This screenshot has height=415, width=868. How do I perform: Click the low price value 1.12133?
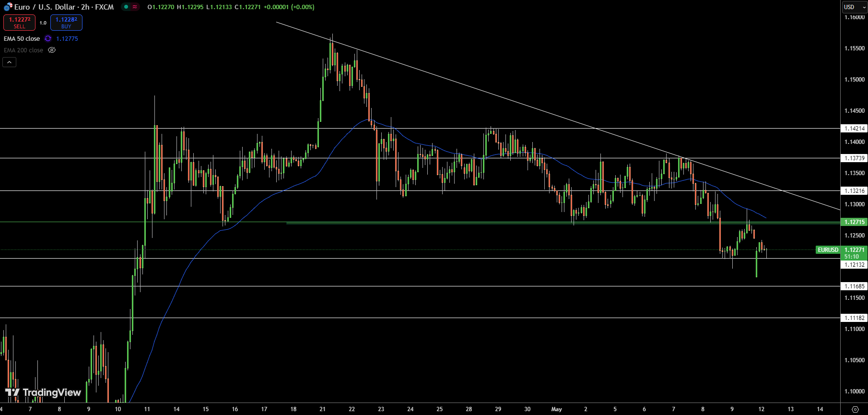(221, 7)
